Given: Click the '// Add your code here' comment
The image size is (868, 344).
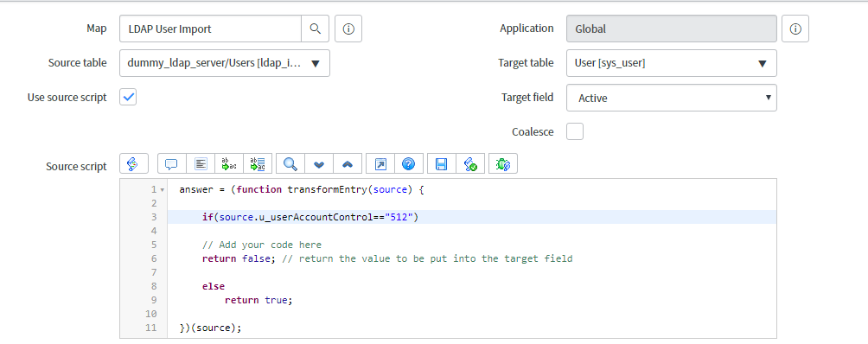Looking at the screenshot, I should (261, 245).
